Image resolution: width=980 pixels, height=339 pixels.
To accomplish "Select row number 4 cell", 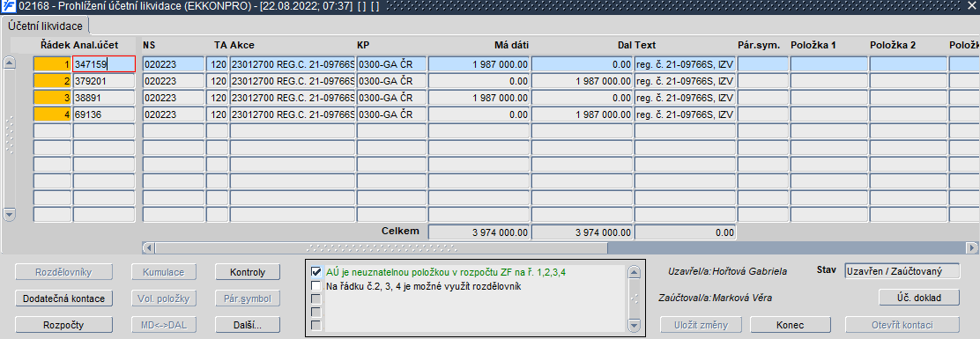I will coord(53,114).
